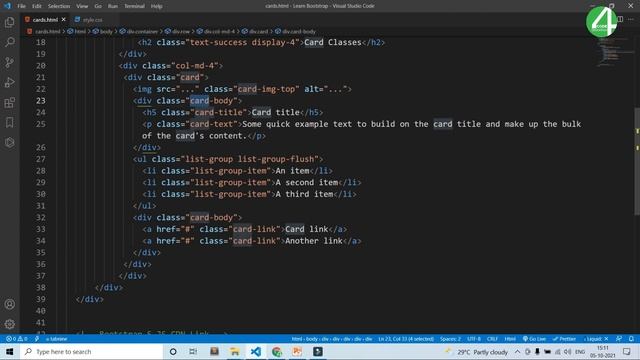Viewport: 640px width, 360px height.
Task: Switch to the cards.html tab
Action: (x=45, y=20)
